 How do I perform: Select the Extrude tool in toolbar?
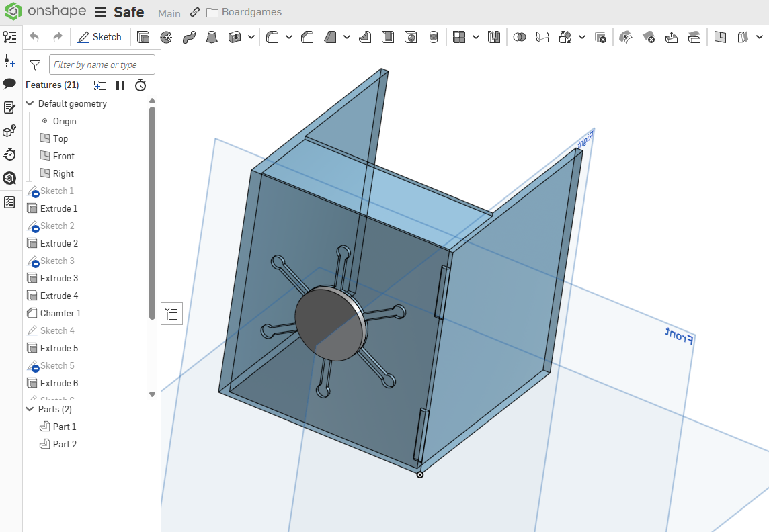pyautogui.click(x=143, y=37)
